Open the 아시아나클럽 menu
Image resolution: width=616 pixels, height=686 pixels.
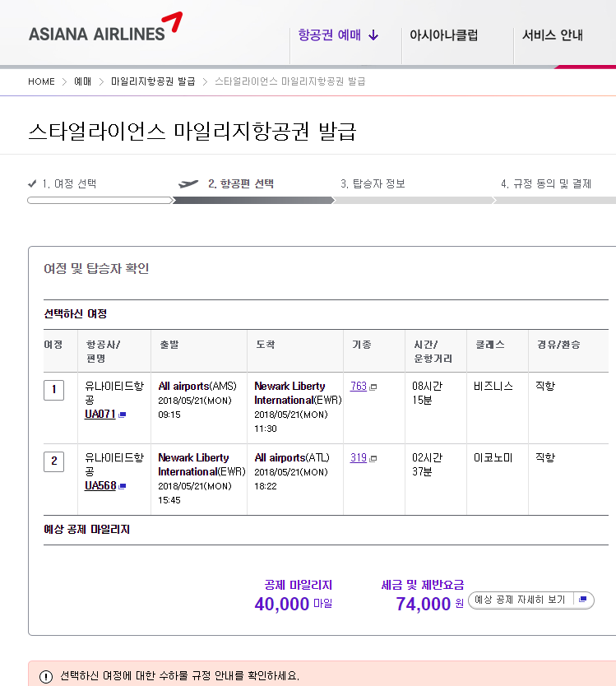point(443,35)
